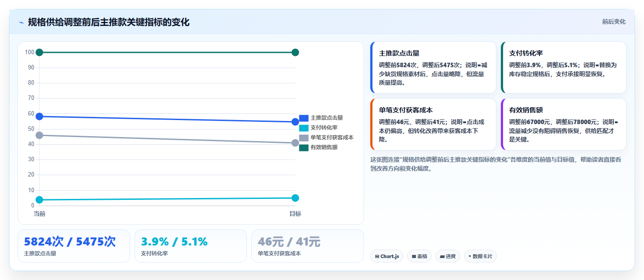The width and height of the screenshot is (644, 280).
Task: Click the 数据卡片 tag star icon
Action: (470, 256)
